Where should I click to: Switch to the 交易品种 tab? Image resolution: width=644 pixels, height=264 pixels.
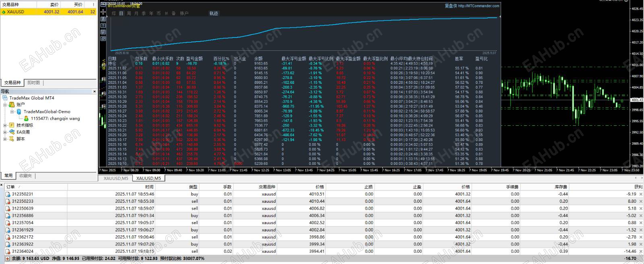click(x=12, y=83)
